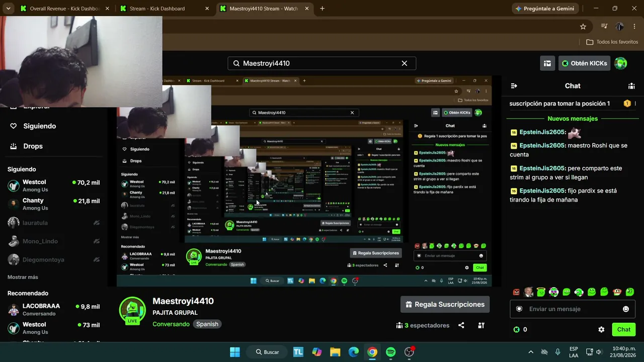Clear the Maestroyi4410 search text
This screenshot has width=644, height=362.
click(404, 63)
